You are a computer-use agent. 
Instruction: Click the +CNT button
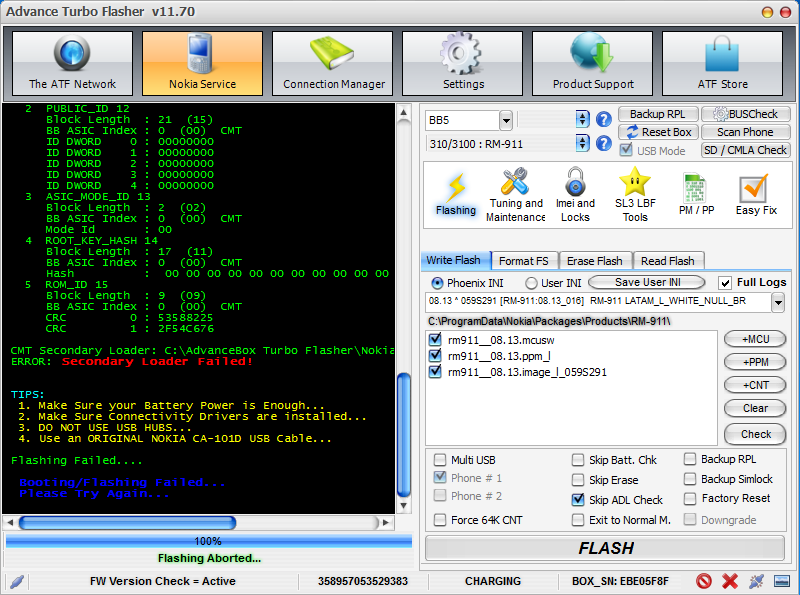[x=755, y=385]
